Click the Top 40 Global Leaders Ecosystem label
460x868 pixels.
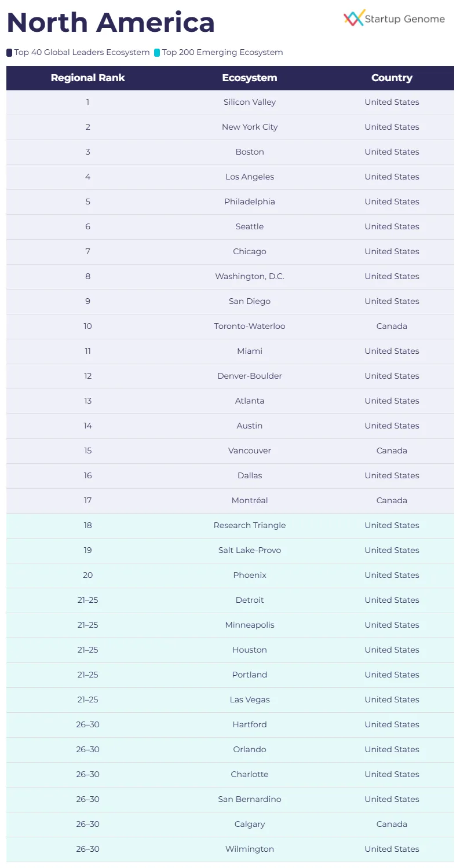(82, 53)
